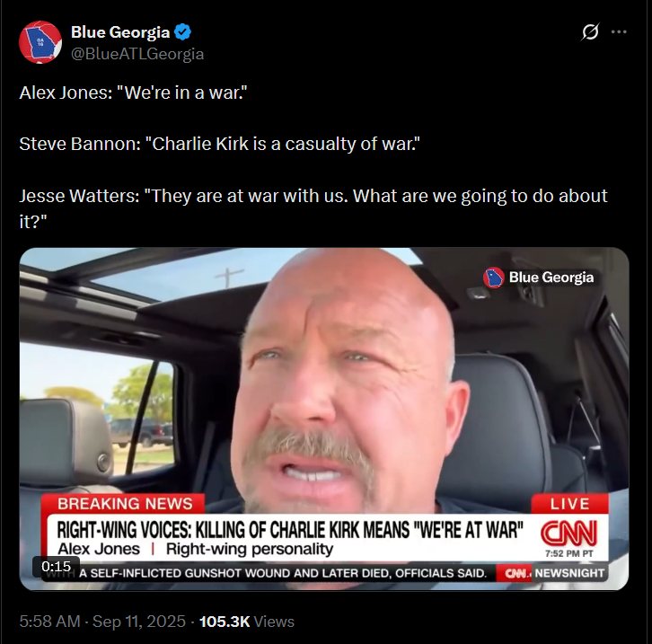Click the 'We're at war' chyron headline
Image resolution: width=652 pixels, height=644 pixels.
pos(289,530)
